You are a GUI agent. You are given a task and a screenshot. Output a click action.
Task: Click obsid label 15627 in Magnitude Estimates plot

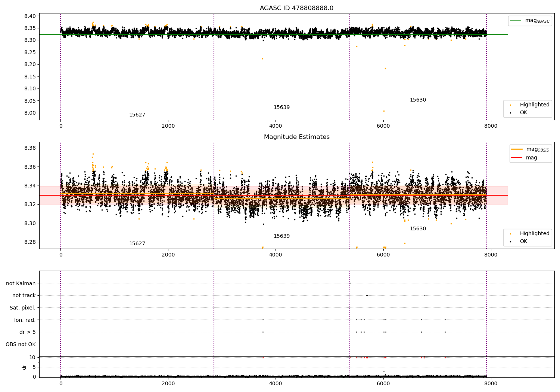tap(137, 244)
